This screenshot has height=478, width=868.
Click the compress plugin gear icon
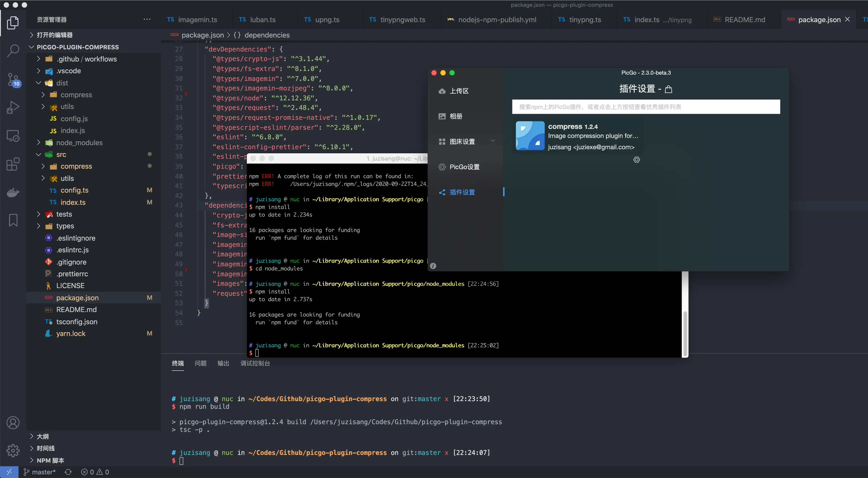coord(636,159)
